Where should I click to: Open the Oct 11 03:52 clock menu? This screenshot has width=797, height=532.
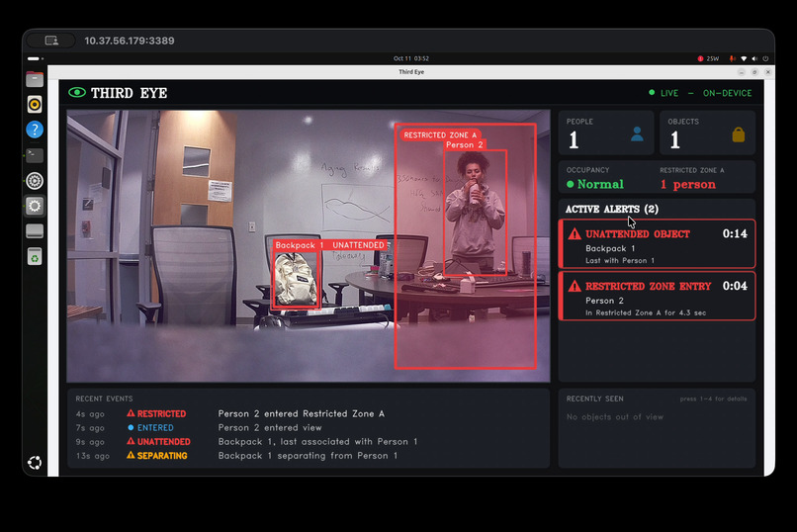(410, 58)
